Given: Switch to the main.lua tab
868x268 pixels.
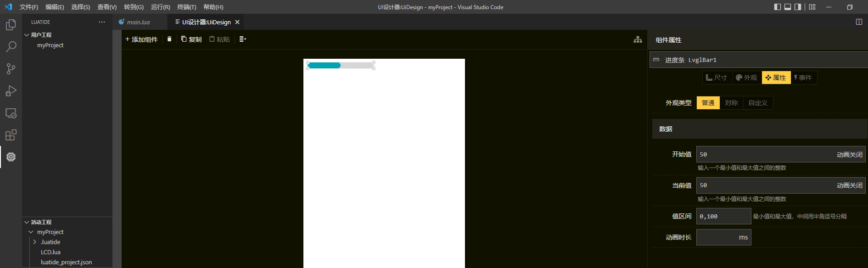Looking at the screenshot, I should pos(138,22).
